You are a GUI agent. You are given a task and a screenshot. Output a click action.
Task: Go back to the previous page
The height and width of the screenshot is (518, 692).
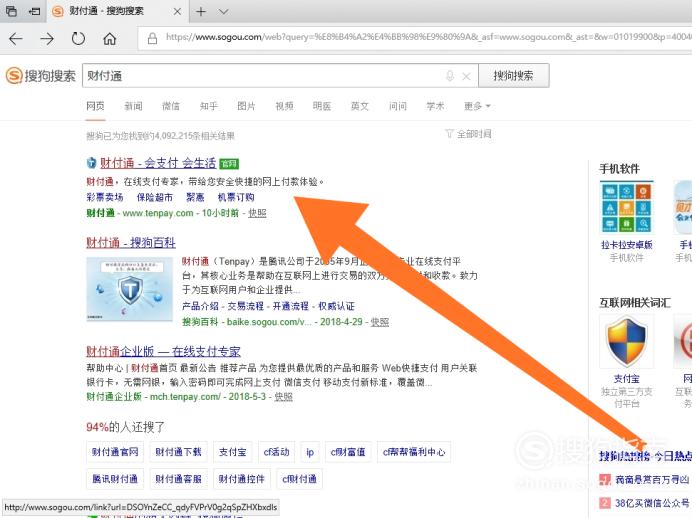click(16, 39)
